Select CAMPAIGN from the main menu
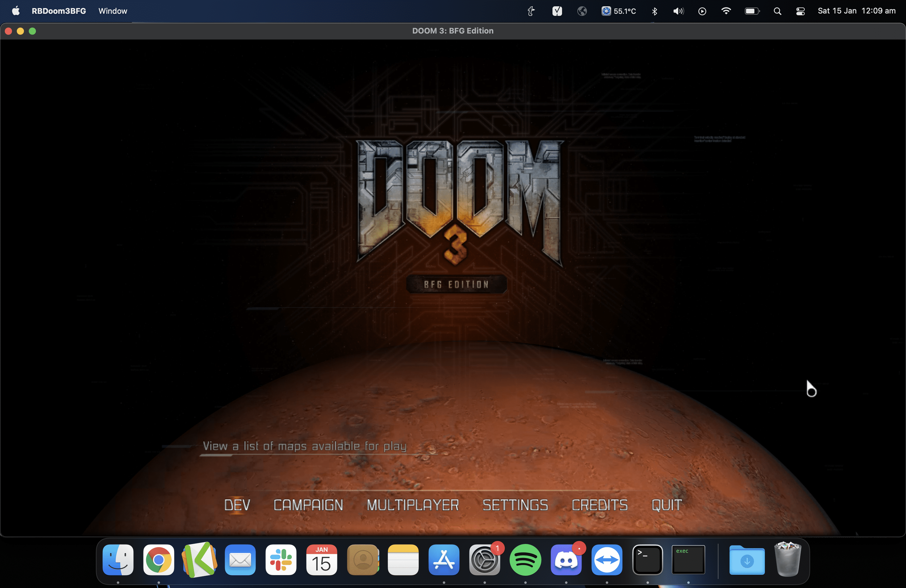Viewport: 906px width, 588px height. click(308, 505)
